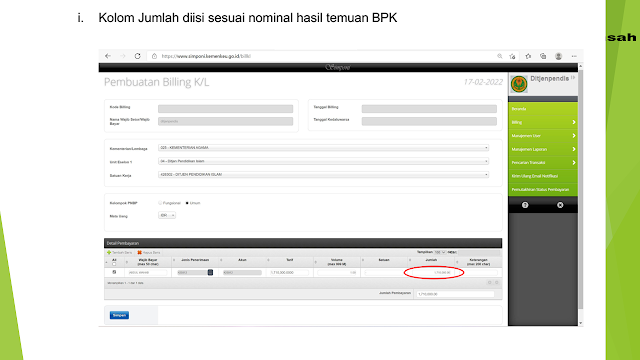Click the next page icon under the table
This screenshot has height=360, width=640.
[x=496, y=282]
